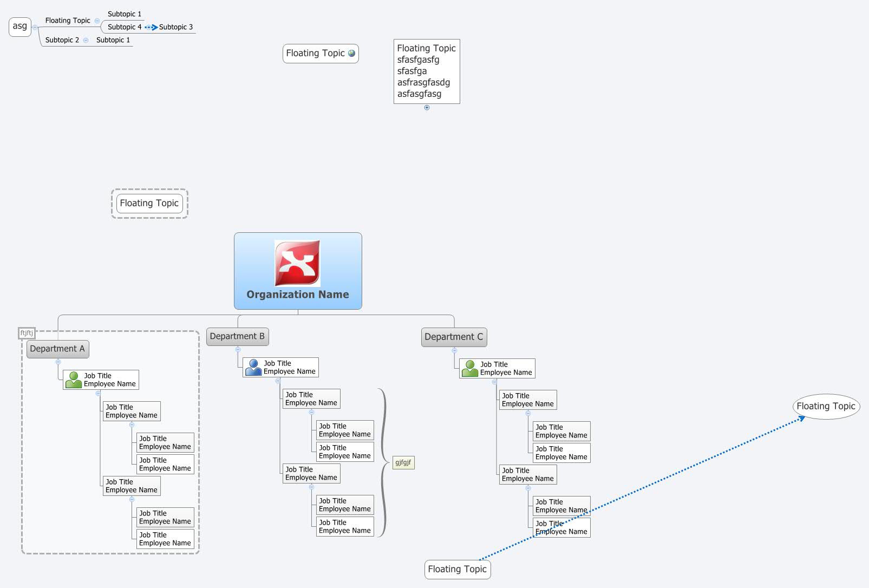
Task: Click the notes plus icon below the sfasfgasfg note box
Action: pyautogui.click(x=427, y=107)
